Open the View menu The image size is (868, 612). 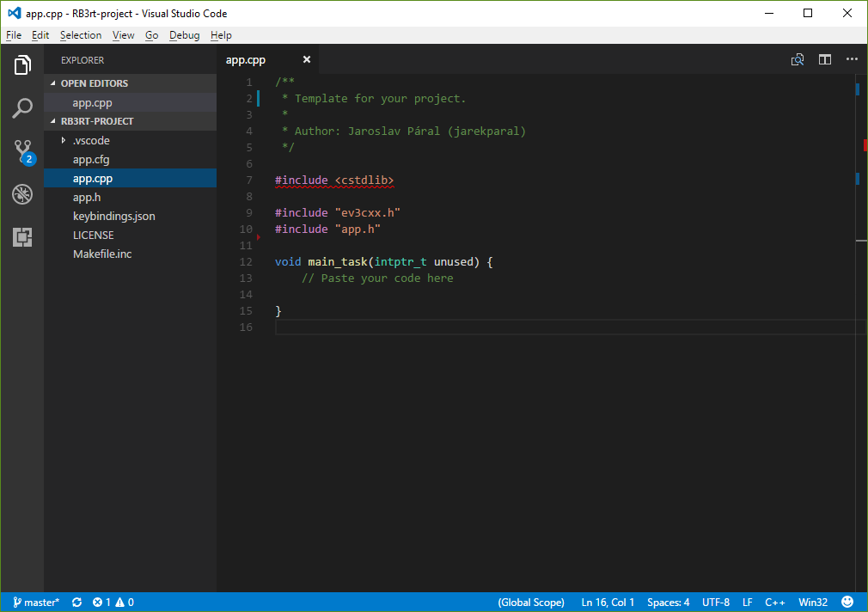pos(124,35)
